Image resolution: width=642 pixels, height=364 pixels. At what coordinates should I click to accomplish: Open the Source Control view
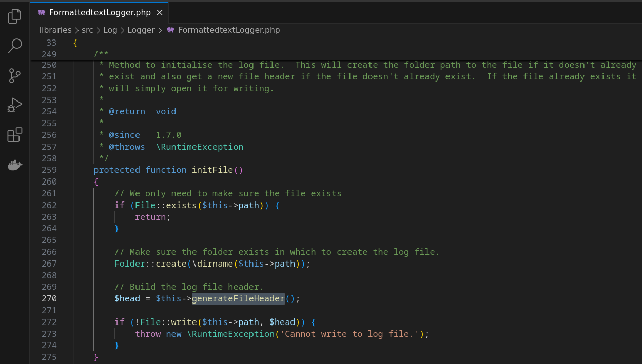tap(15, 76)
